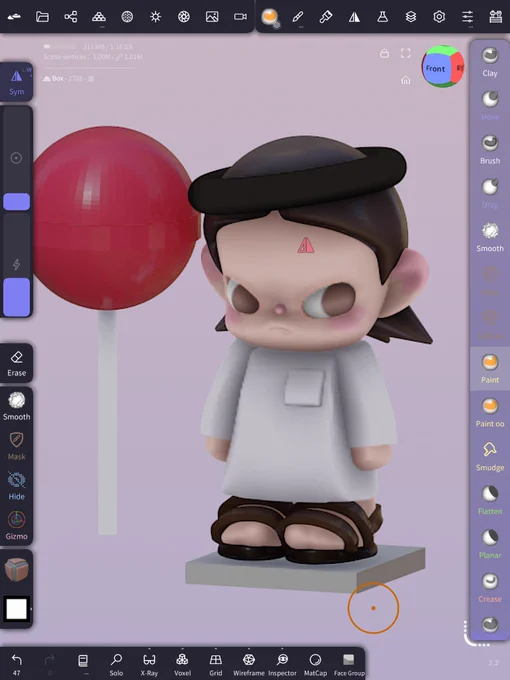Image resolution: width=510 pixels, height=680 pixels.
Task: Open the Settings hexagon-gear menu
Action: coord(439,17)
